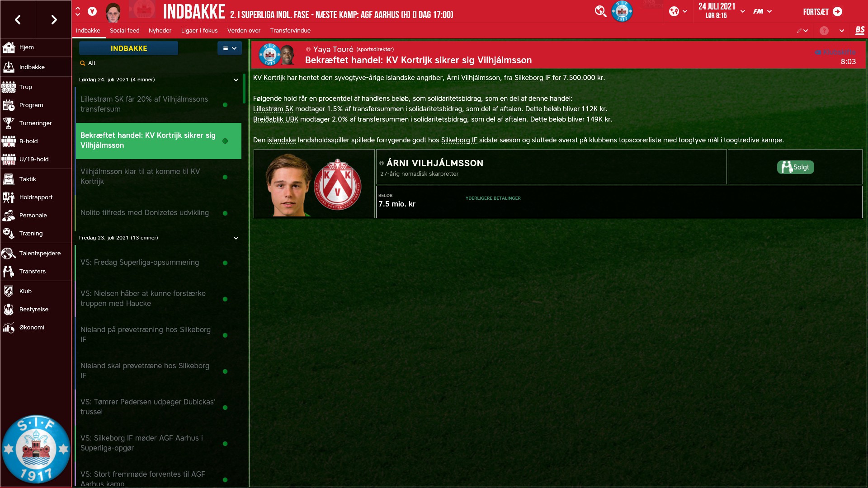Screen dimensions: 868x488
Task: Toggle read dot for Nolito tilfreds message
Action: click(225, 213)
